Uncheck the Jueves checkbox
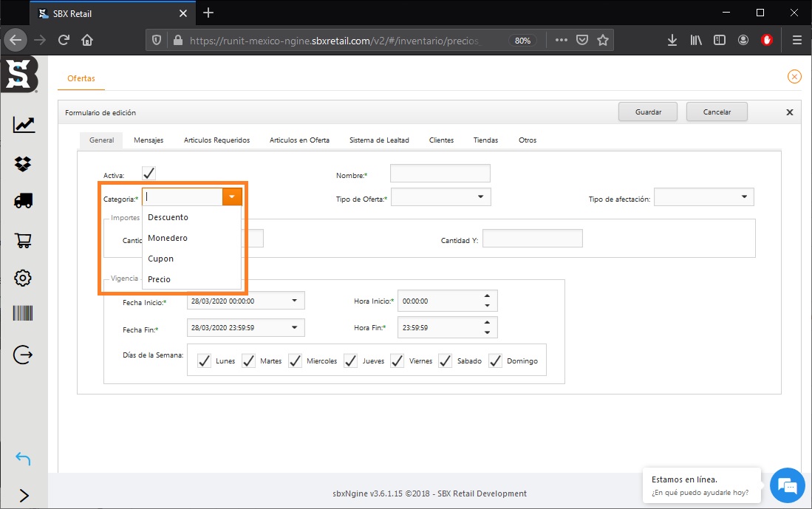This screenshot has width=812, height=509. click(x=351, y=361)
